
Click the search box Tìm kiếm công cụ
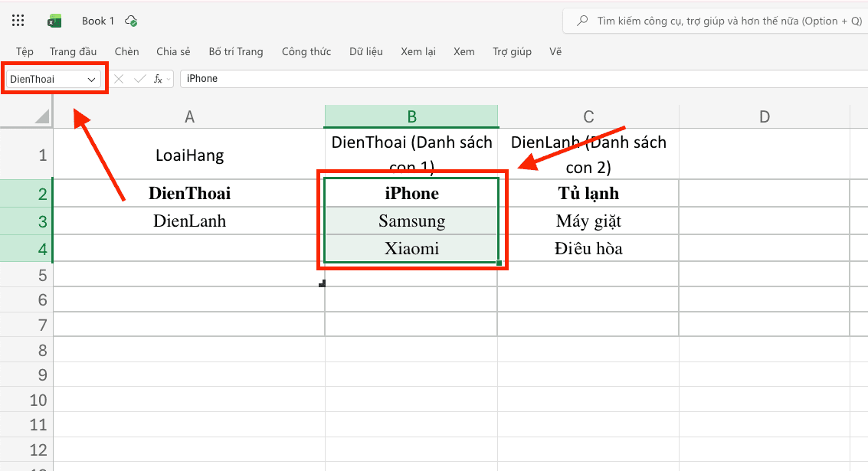(x=716, y=21)
